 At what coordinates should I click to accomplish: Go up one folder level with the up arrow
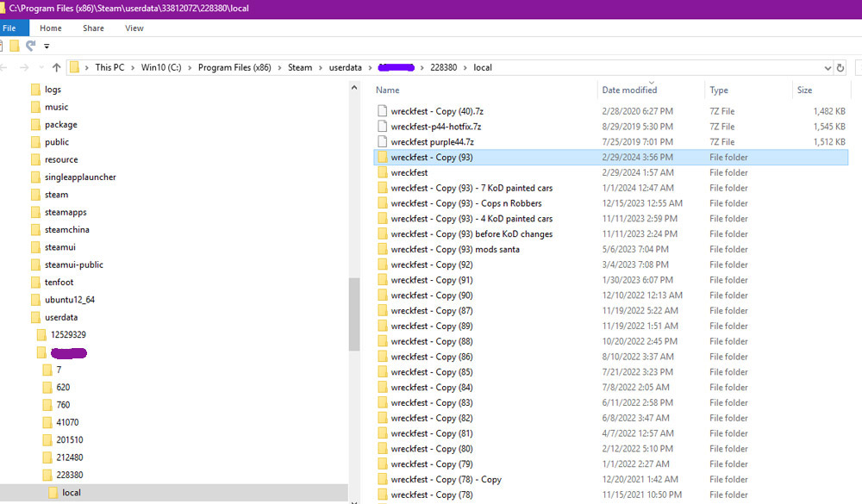56,67
